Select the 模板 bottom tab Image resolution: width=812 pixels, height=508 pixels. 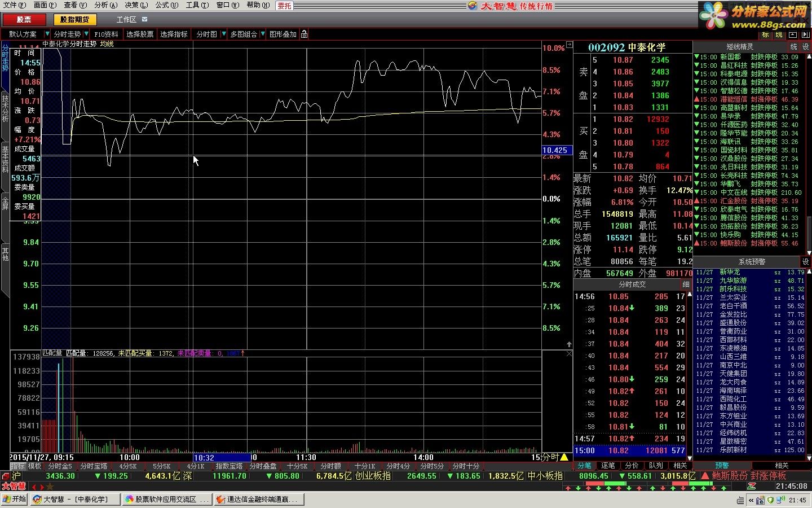(34, 466)
